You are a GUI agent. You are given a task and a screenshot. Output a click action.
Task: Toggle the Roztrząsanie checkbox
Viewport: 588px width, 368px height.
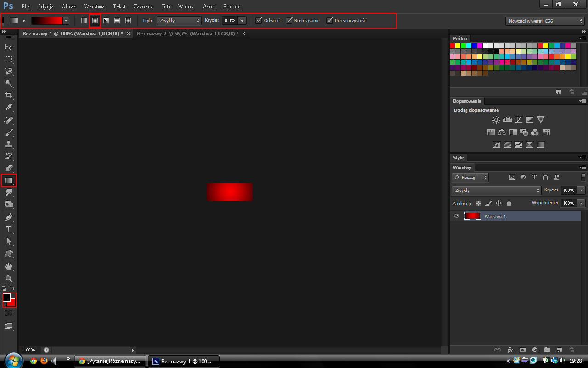tap(289, 21)
